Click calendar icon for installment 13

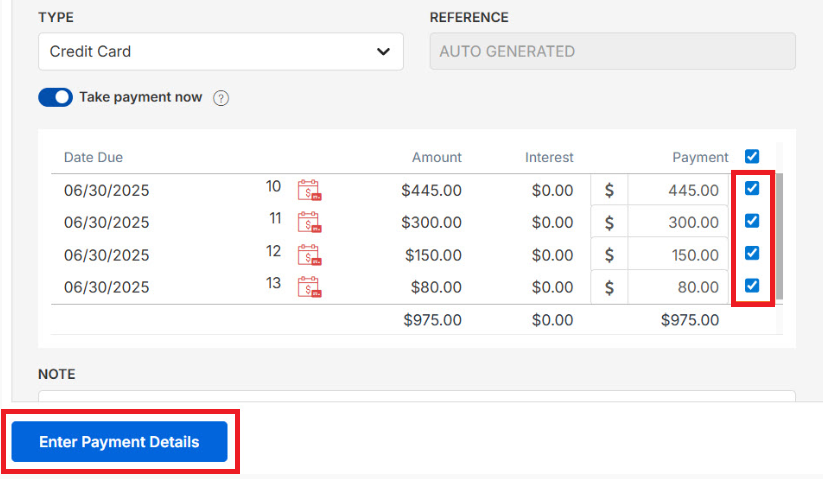pos(309,287)
